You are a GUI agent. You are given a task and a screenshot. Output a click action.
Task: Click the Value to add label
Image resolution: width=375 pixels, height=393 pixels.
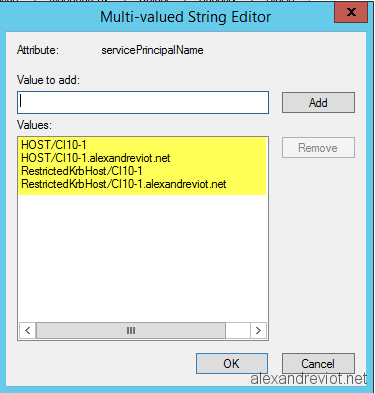click(x=48, y=80)
